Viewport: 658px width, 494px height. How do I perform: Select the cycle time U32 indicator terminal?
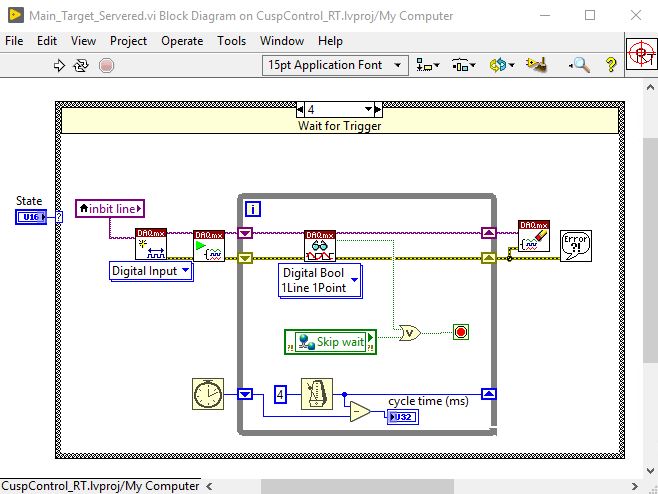(403, 418)
